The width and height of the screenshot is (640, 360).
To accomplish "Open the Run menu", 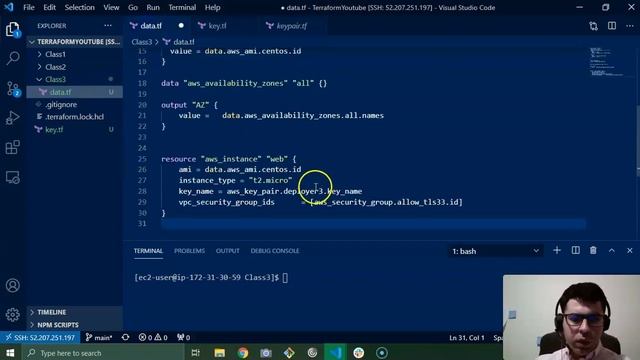I will pyautogui.click(x=153, y=8).
